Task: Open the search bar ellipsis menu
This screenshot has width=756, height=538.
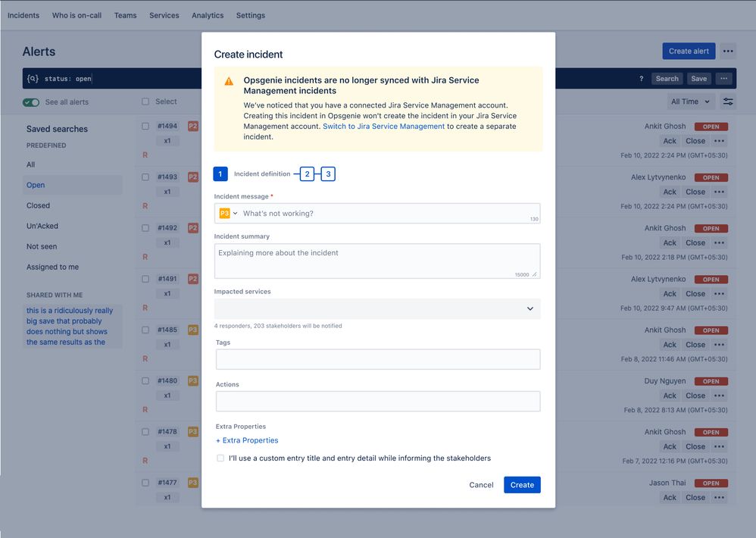Action: [723, 79]
